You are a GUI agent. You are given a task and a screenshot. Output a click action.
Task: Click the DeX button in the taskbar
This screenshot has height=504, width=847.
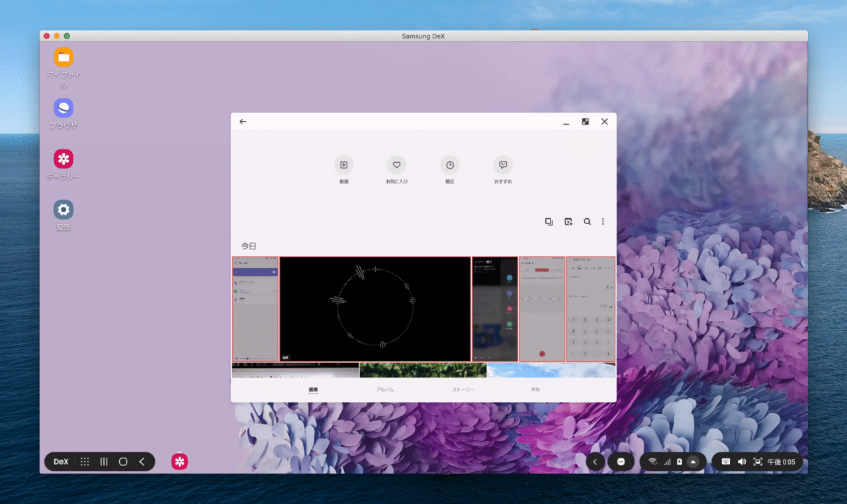(x=61, y=462)
